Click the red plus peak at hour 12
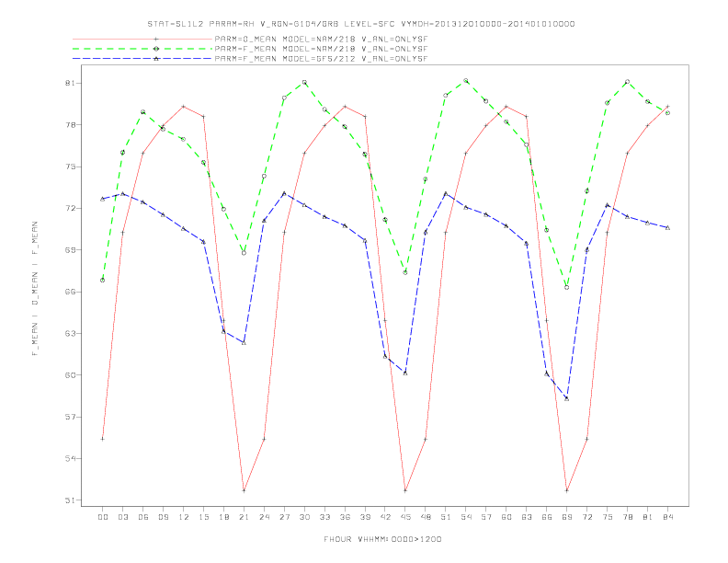 (184, 107)
